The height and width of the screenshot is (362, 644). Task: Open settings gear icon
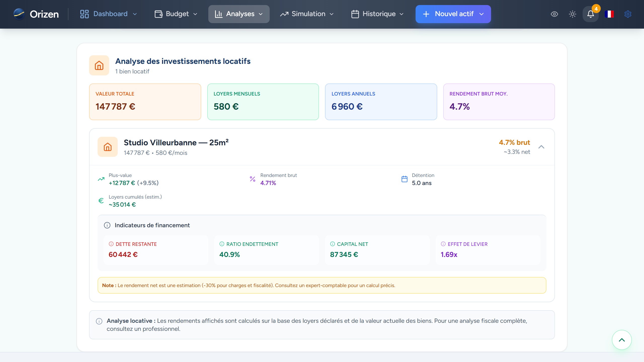pyautogui.click(x=628, y=14)
